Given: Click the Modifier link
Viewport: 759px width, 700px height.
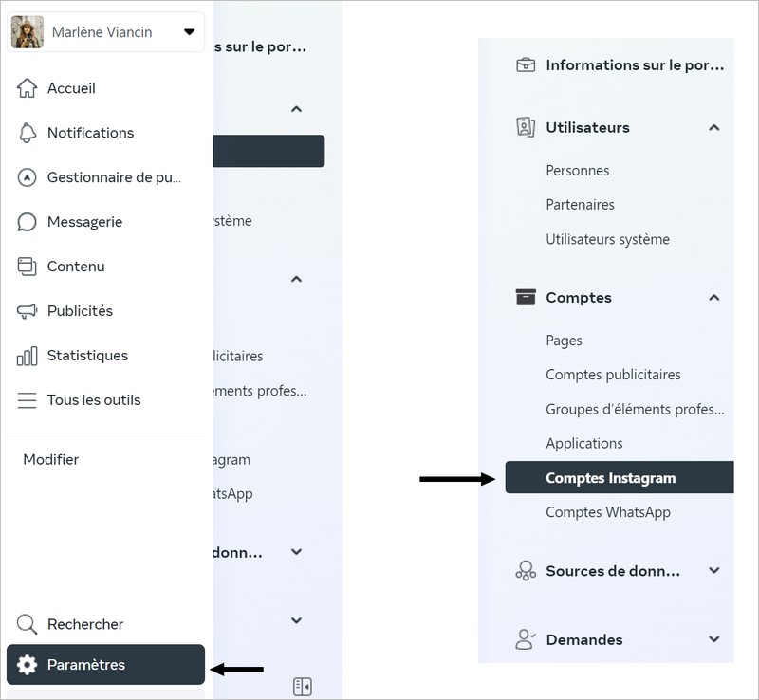Looking at the screenshot, I should coord(51,459).
